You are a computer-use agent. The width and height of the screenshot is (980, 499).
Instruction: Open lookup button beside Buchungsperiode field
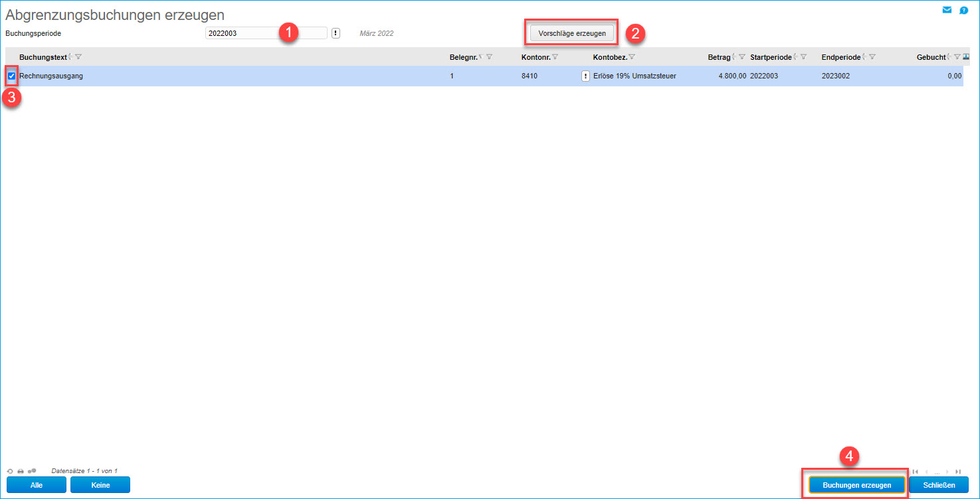click(x=336, y=33)
